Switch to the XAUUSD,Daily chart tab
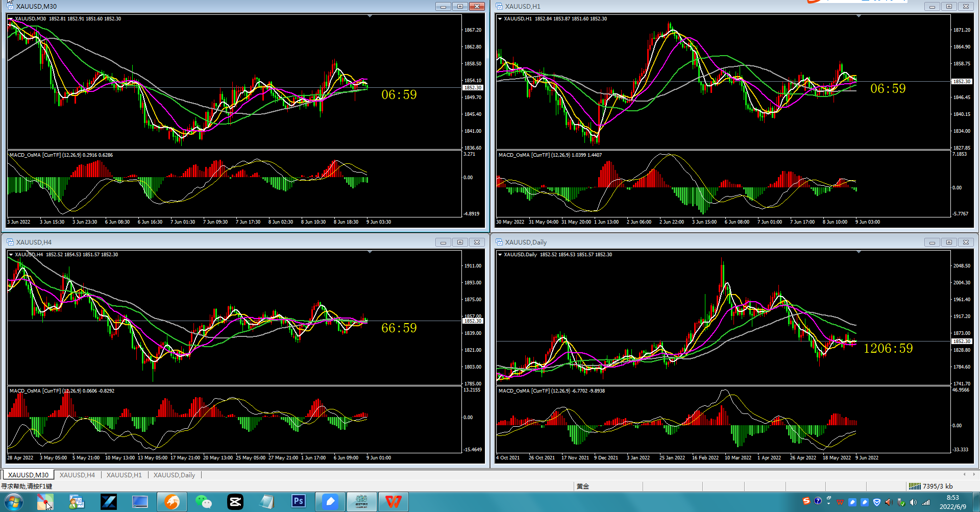 [175, 475]
